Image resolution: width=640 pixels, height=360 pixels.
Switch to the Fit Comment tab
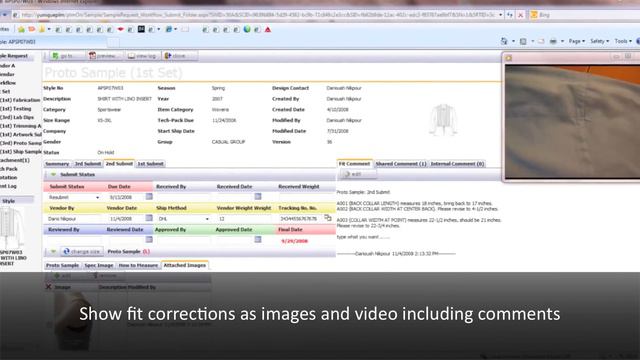(354, 163)
